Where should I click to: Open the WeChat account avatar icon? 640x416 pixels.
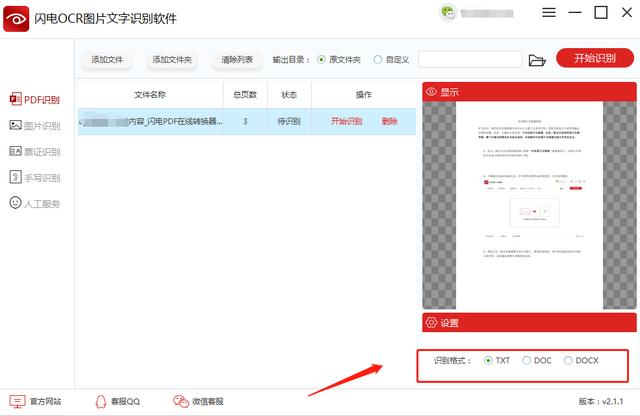[x=448, y=12]
